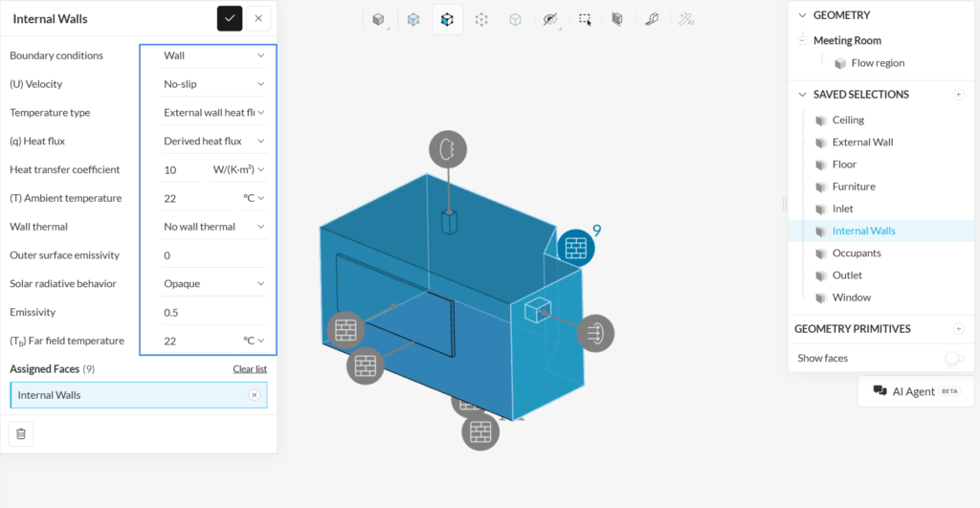Click the highlighted wall boundary marker labeled 9
The height and width of the screenshot is (508, 980).
pyautogui.click(x=575, y=248)
